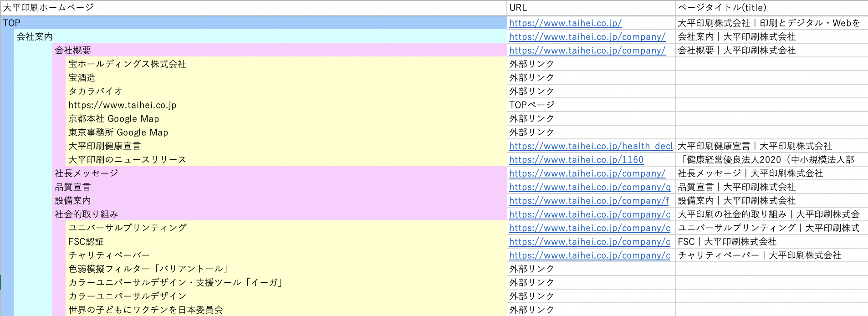Select the URL column header cell

point(591,8)
